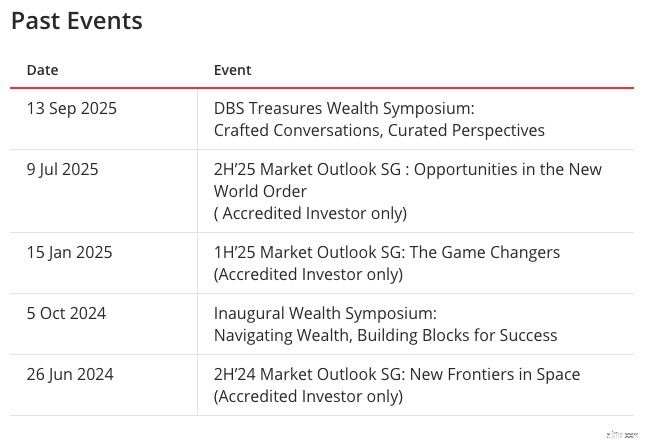
Task: Click the small watermark in bottom-right corner
Action: click(622, 435)
